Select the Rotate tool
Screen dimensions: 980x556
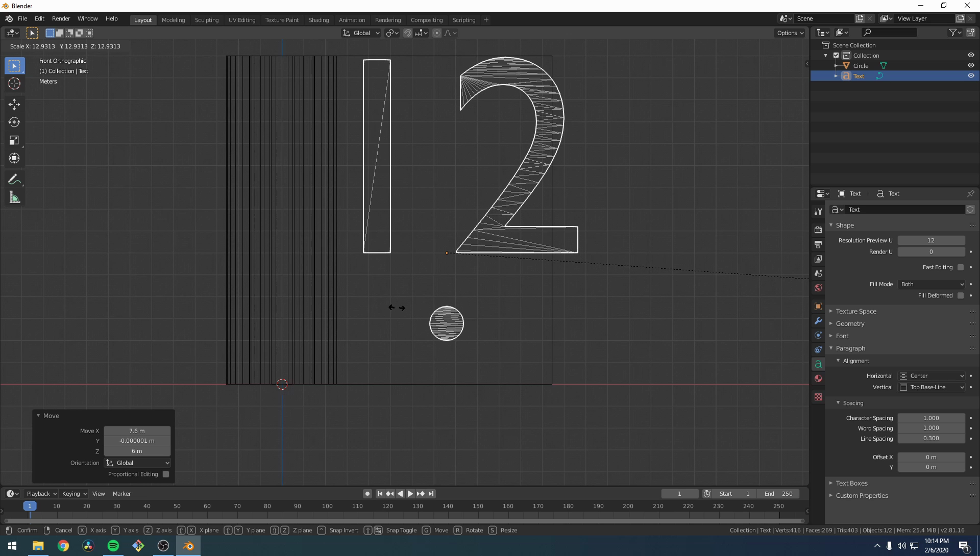click(14, 122)
